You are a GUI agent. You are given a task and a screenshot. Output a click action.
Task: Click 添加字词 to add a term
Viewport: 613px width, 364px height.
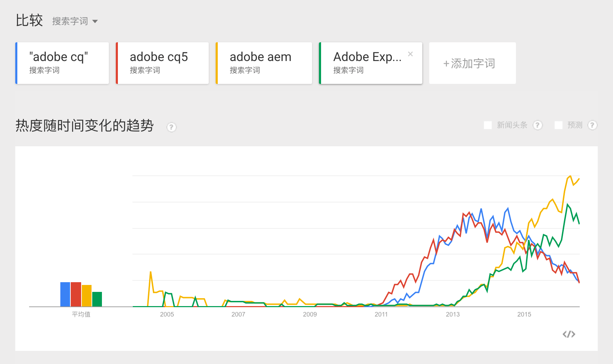(x=472, y=63)
